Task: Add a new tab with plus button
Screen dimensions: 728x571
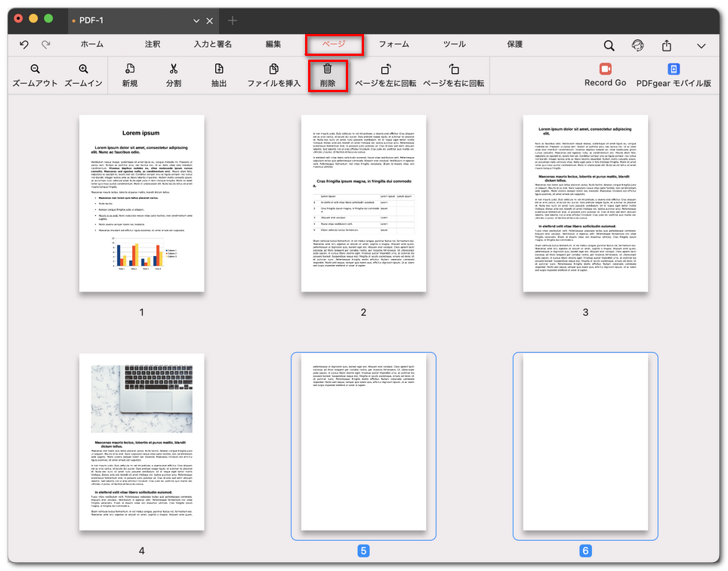Action: coord(233,20)
